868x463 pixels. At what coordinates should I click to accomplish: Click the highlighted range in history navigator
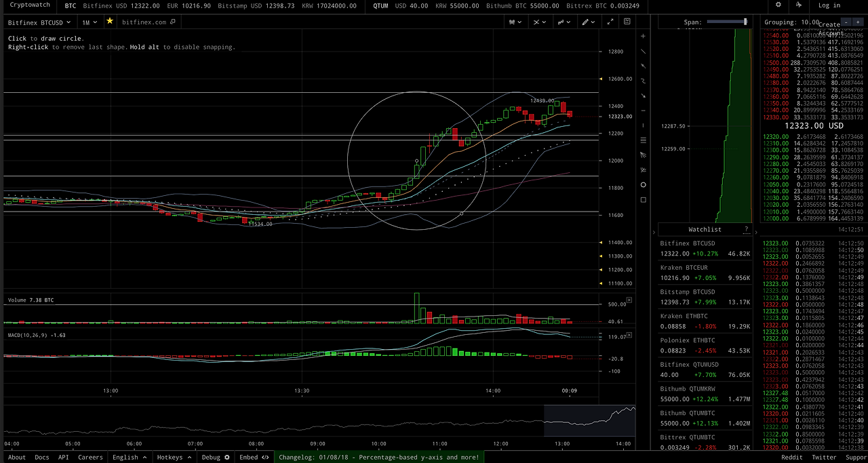589,420
